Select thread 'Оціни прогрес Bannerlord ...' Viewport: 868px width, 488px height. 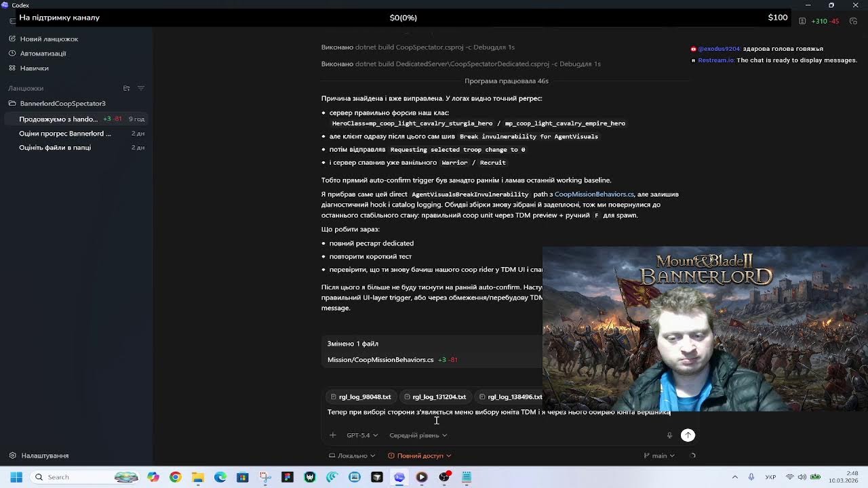point(76,133)
